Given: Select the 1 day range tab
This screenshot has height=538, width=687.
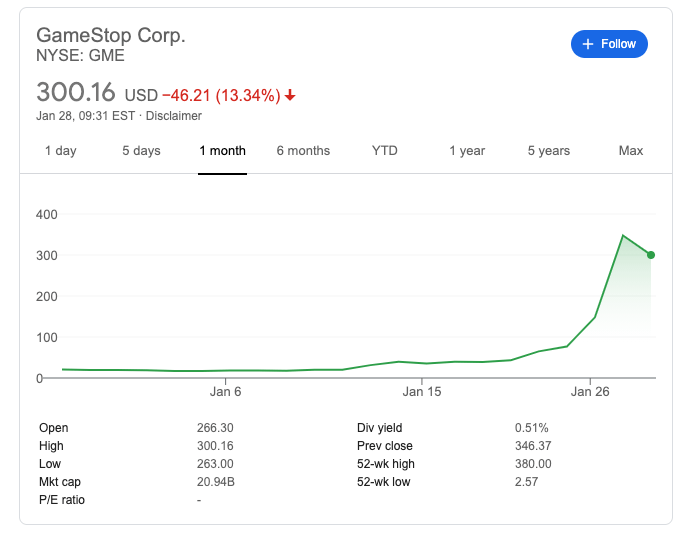Looking at the screenshot, I should [x=60, y=151].
